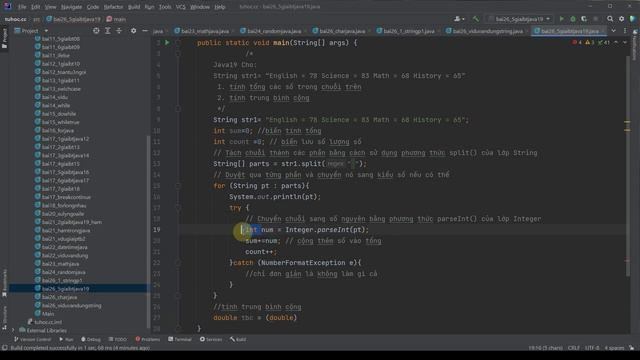Open the Services tool window

(211, 339)
